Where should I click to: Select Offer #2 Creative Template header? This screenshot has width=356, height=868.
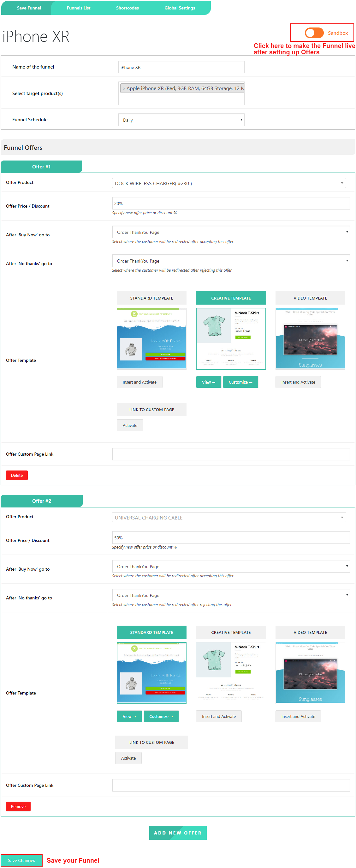(231, 632)
